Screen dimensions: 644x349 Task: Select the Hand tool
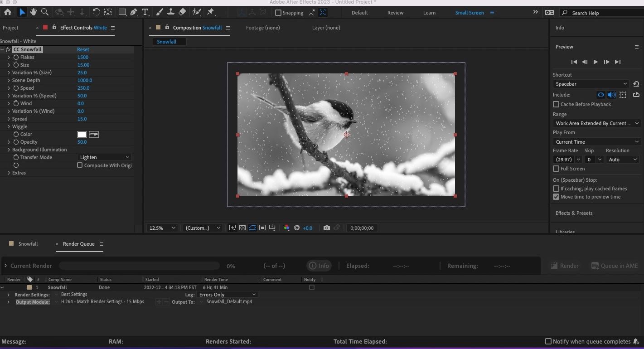pyautogui.click(x=34, y=12)
